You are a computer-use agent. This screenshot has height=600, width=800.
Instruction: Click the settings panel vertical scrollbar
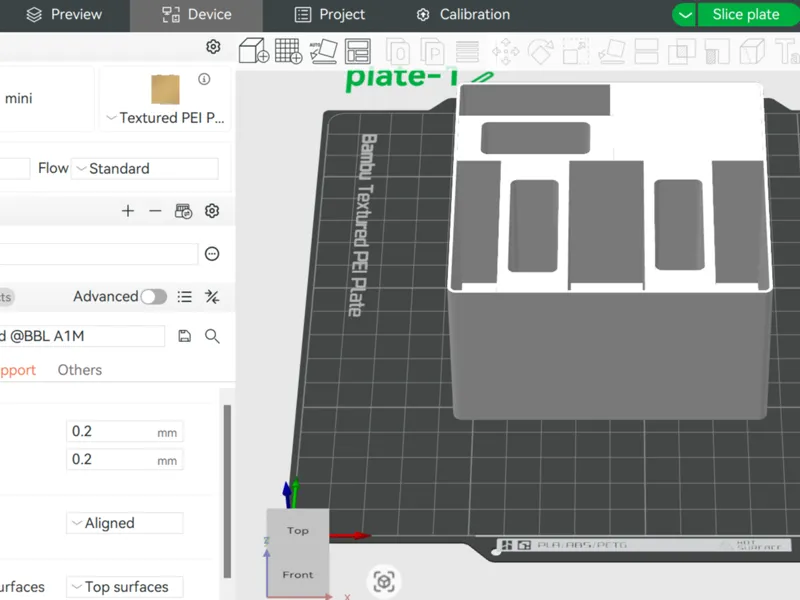[x=227, y=491]
